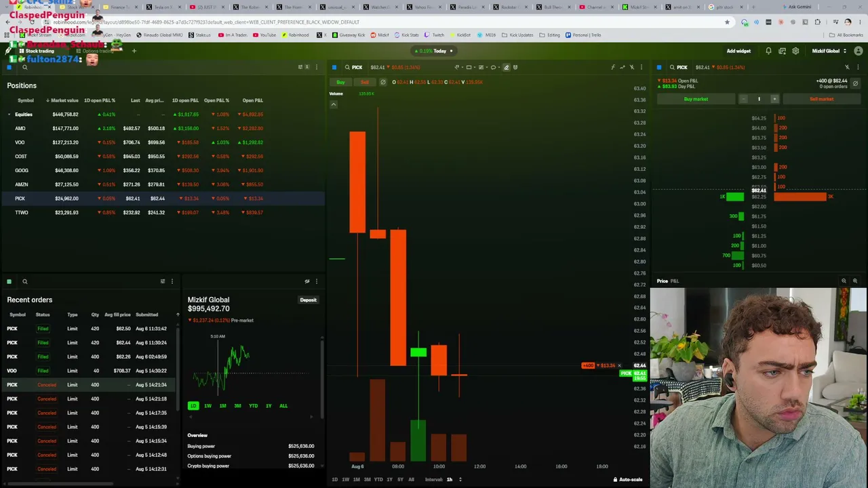Image resolution: width=868 pixels, height=488 pixels.
Task: Switch ladder view to P&L tab
Action: pos(675,281)
